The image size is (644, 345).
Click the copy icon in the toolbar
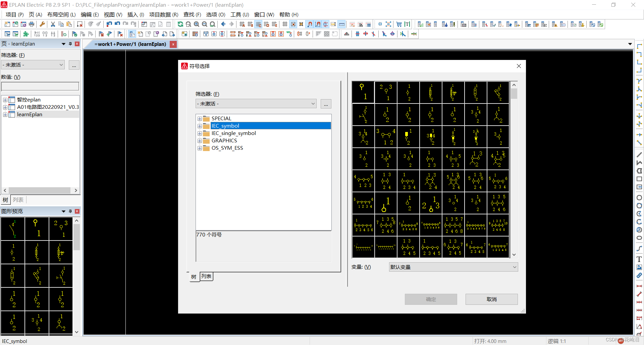[x=61, y=24]
